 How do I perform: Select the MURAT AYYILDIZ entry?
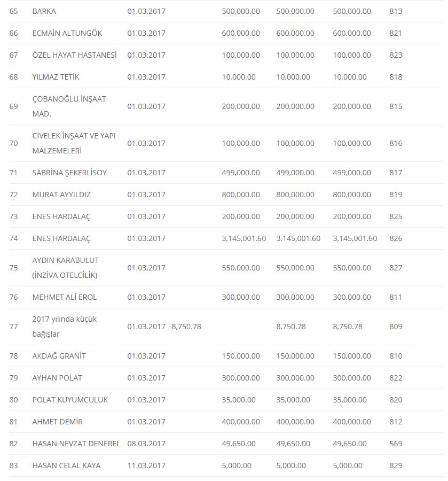(61, 195)
